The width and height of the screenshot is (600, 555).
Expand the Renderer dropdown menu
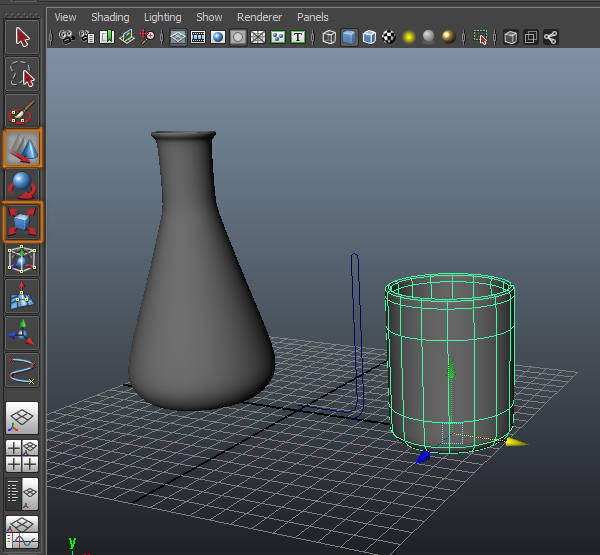[x=259, y=17]
